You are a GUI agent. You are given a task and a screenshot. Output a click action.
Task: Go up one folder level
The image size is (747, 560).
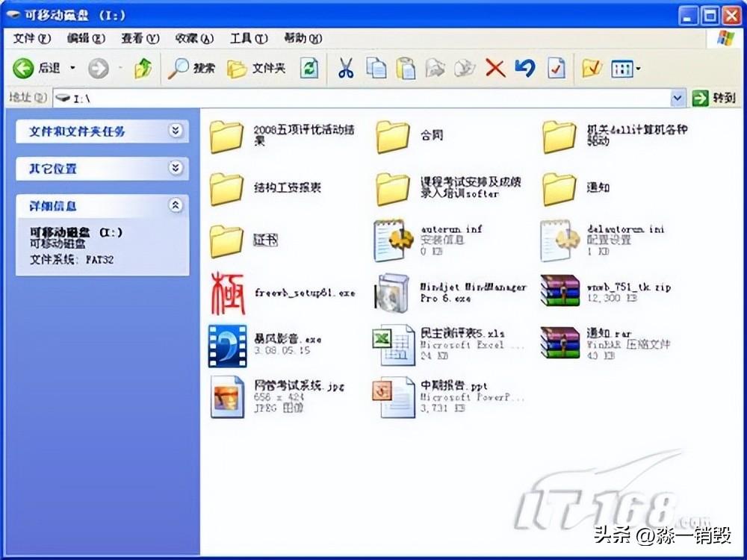click(143, 68)
